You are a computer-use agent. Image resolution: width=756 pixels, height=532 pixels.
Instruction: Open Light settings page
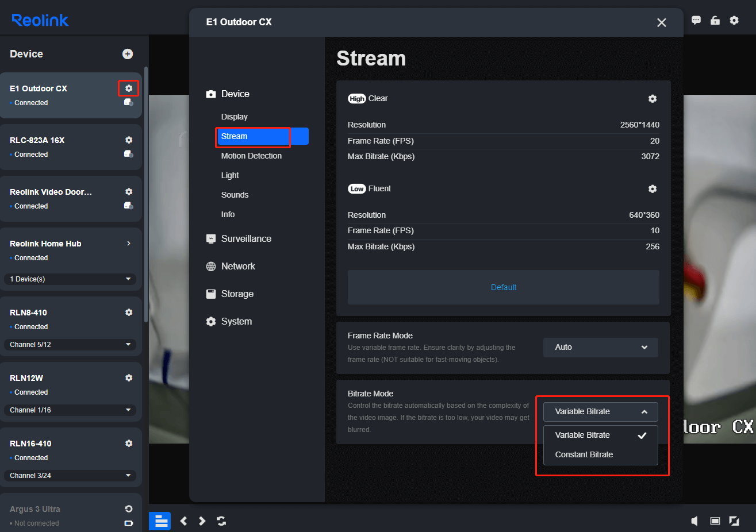pyautogui.click(x=230, y=175)
